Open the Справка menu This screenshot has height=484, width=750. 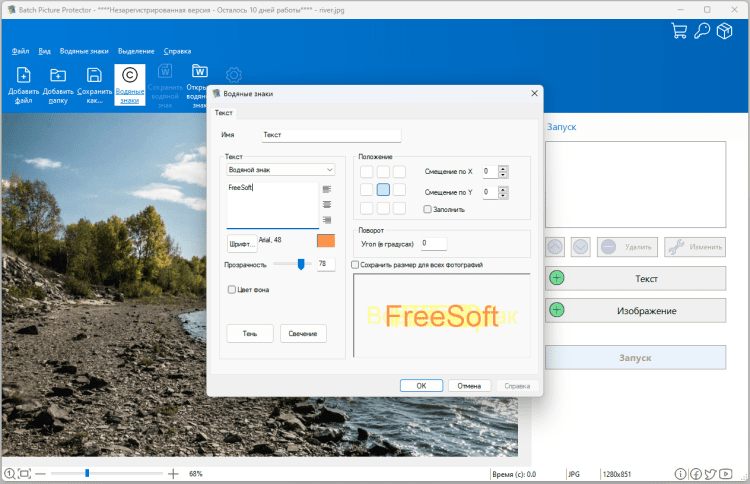pyautogui.click(x=177, y=51)
